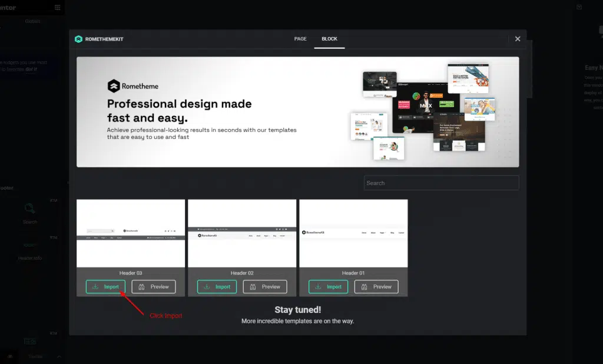Switch to the PAGE tab
This screenshot has height=364, width=603.
300,39
